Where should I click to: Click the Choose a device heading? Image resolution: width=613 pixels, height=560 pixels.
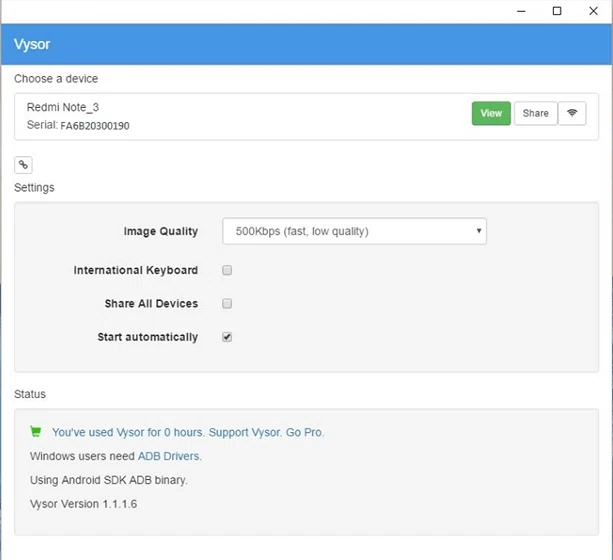[x=56, y=79]
